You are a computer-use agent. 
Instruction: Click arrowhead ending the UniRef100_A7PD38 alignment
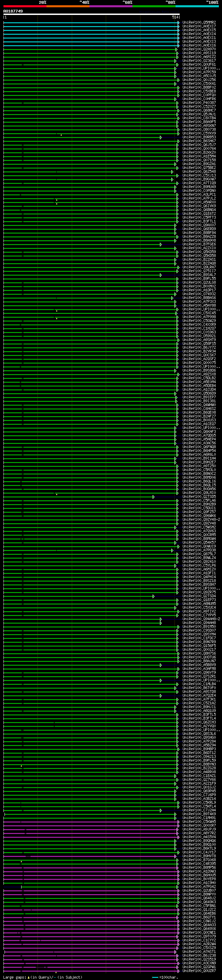point(172,550)
